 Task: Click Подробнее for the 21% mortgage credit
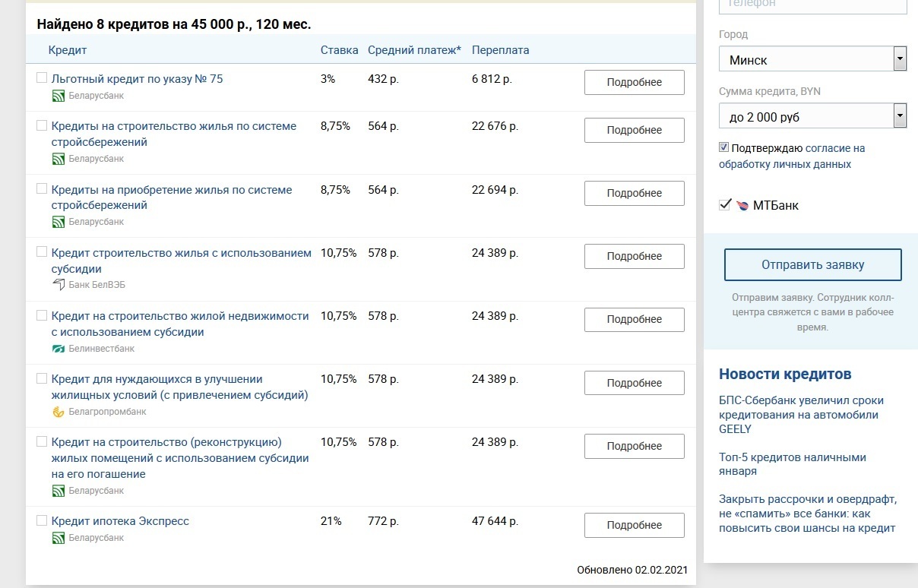(634, 525)
